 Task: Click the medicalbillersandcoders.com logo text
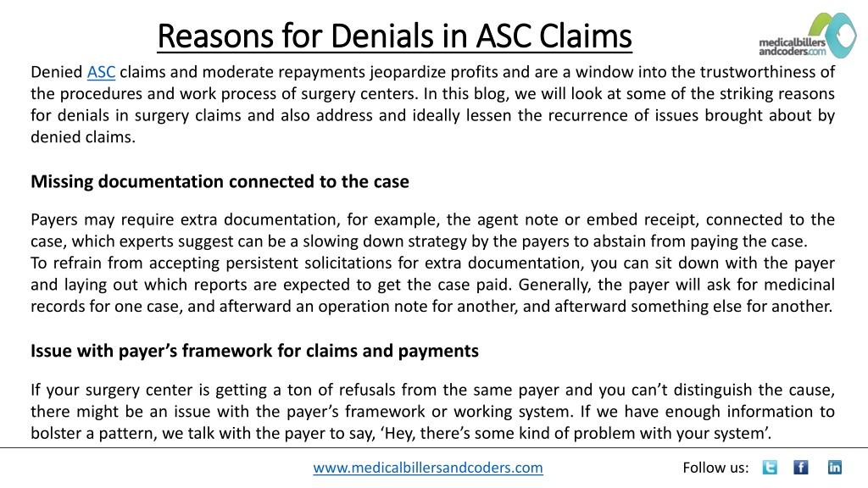coord(793,47)
